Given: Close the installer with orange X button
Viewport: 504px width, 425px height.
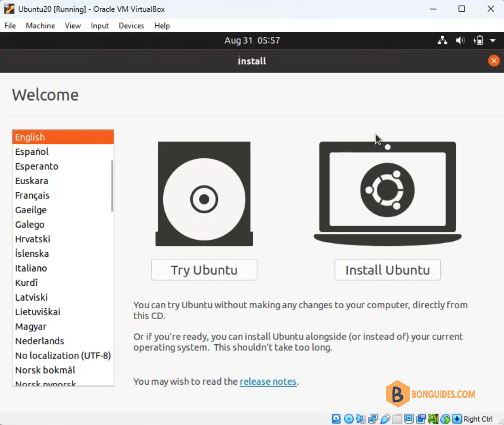Looking at the screenshot, I should coord(494,60).
